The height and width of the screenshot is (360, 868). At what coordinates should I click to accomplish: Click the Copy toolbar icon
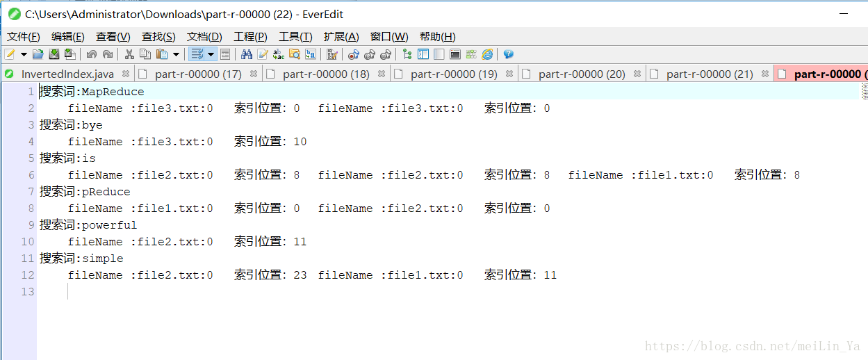145,54
